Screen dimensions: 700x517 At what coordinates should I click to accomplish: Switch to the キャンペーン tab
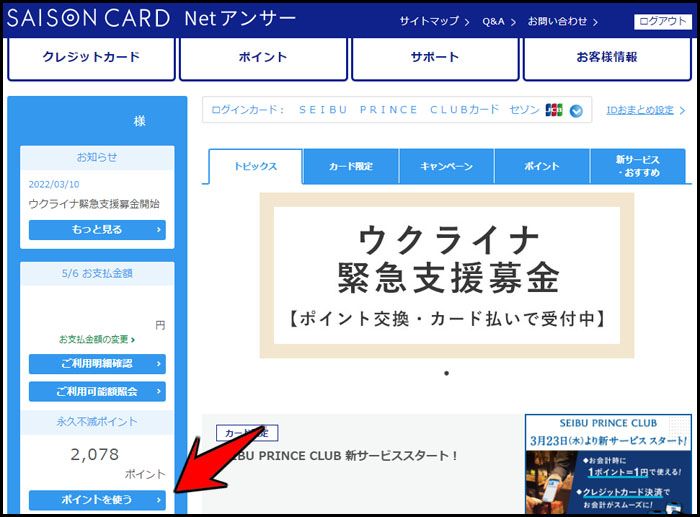(446, 166)
